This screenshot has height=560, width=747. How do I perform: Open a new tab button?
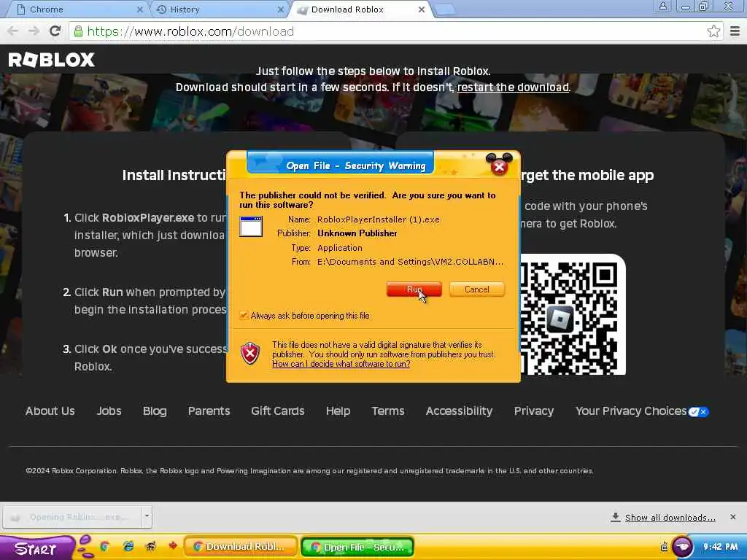(445, 9)
